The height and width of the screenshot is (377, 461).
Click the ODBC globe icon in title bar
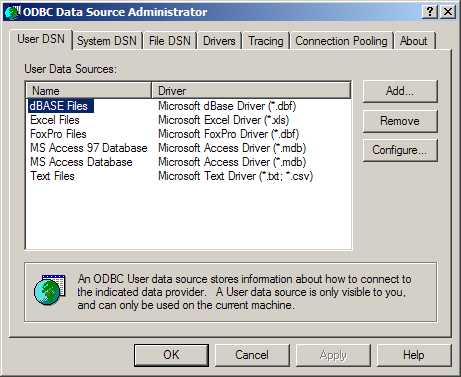tap(13, 12)
